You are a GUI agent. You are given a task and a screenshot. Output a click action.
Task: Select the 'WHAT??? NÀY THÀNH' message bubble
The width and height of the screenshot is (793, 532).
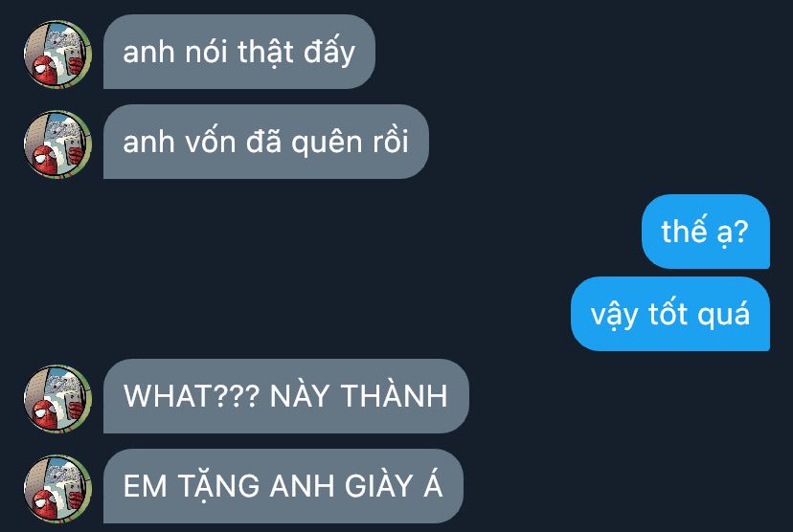(x=286, y=396)
